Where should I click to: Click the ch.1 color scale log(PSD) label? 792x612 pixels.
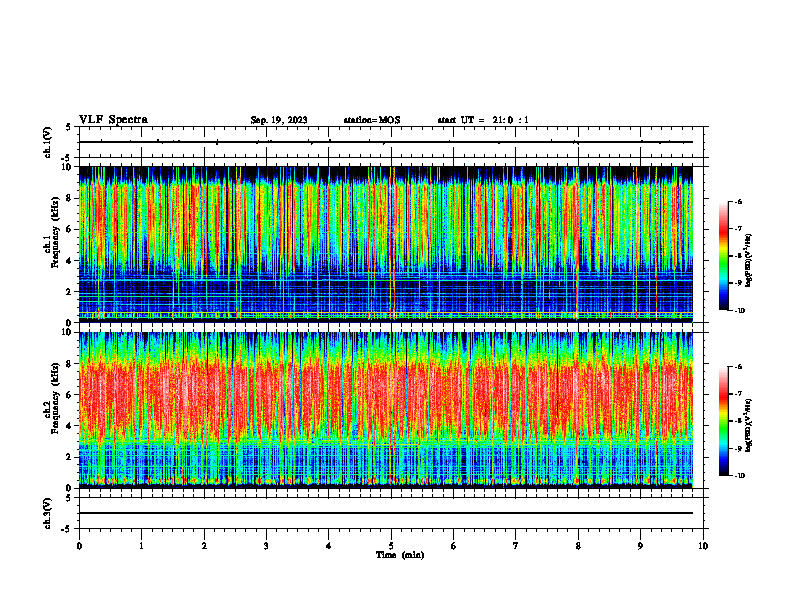(749, 261)
